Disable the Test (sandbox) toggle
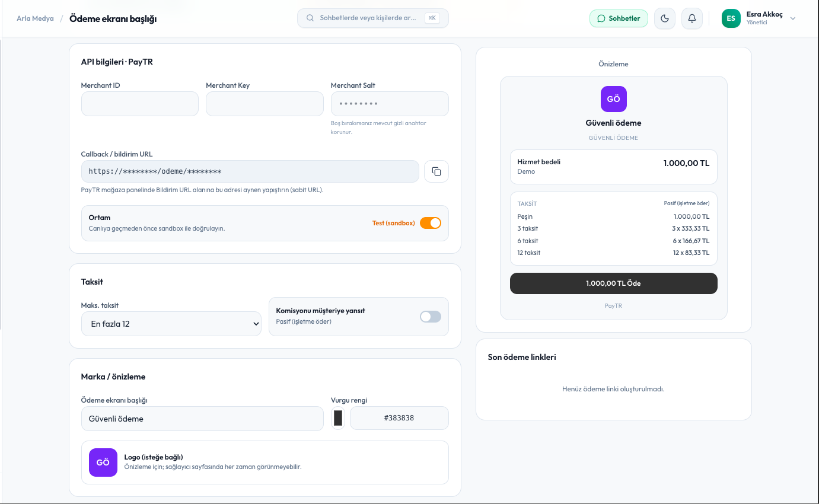This screenshot has height=504, width=819. 431,223
